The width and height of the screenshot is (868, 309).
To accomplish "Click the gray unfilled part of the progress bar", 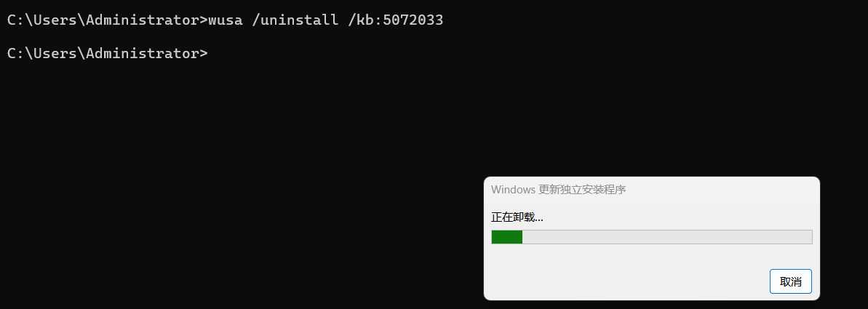I will (666, 237).
